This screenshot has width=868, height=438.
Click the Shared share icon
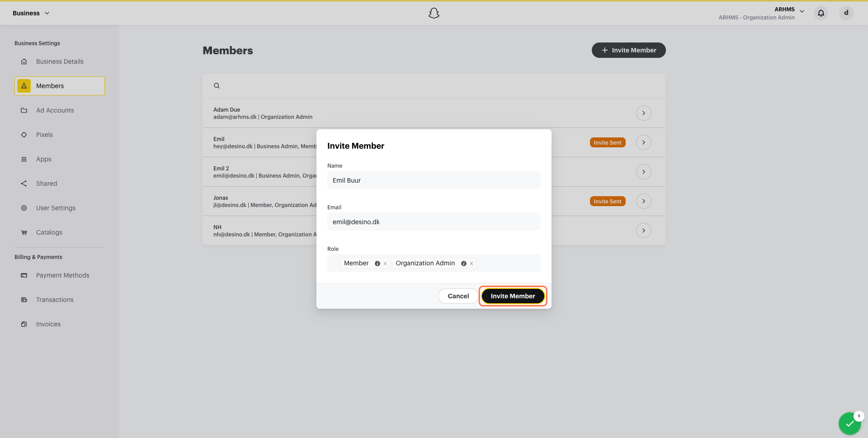(x=24, y=184)
